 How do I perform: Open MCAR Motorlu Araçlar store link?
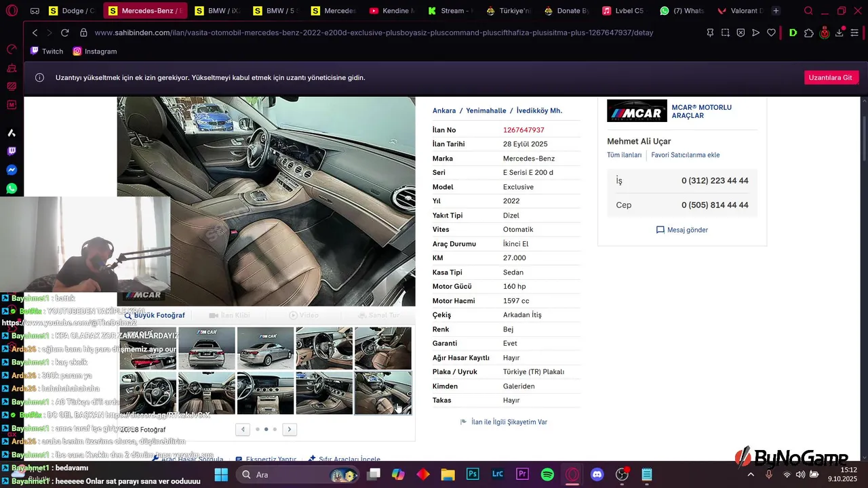pos(701,111)
